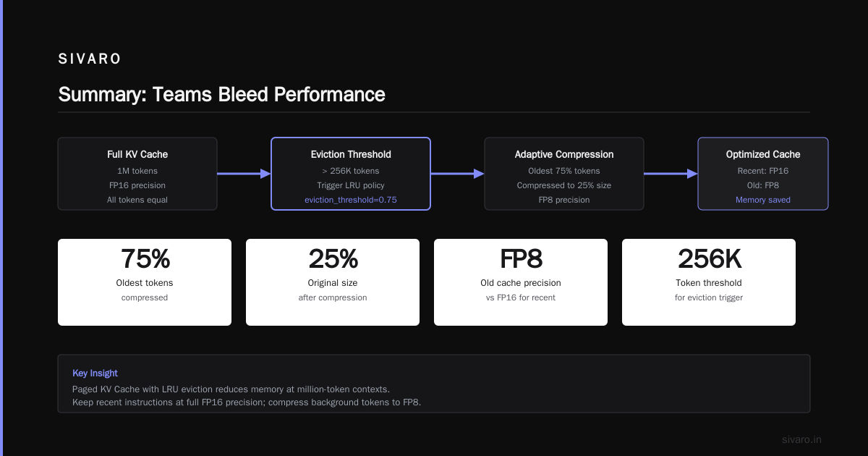Select the 25% Original size card
This screenshot has width=868, height=456.
click(x=333, y=282)
